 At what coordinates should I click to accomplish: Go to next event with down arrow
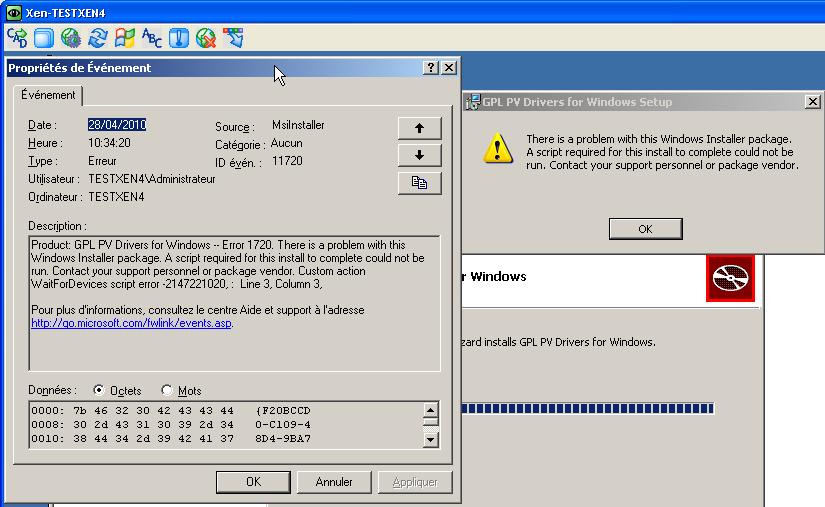click(x=420, y=155)
